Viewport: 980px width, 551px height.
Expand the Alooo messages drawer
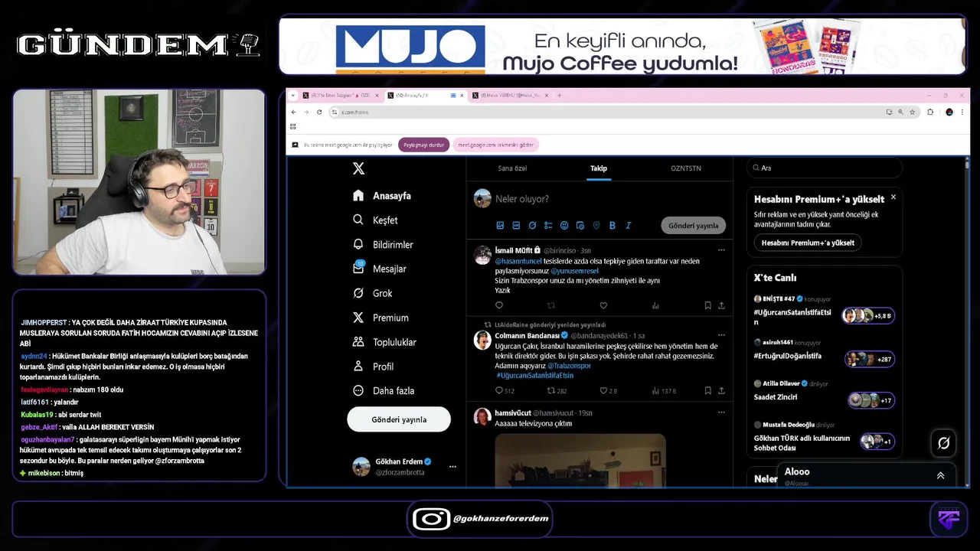[x=940, y=475]
